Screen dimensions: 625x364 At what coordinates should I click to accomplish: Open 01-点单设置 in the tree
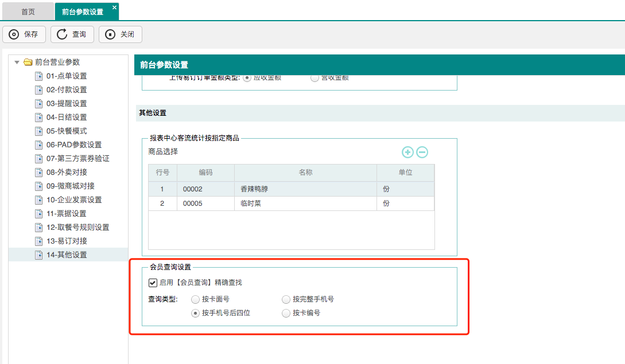tap(67, 76)
